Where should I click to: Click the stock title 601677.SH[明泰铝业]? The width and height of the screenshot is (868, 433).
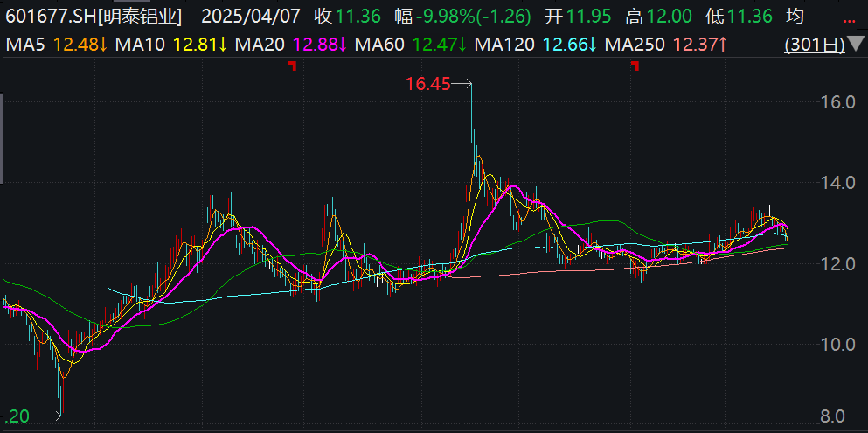99,16
